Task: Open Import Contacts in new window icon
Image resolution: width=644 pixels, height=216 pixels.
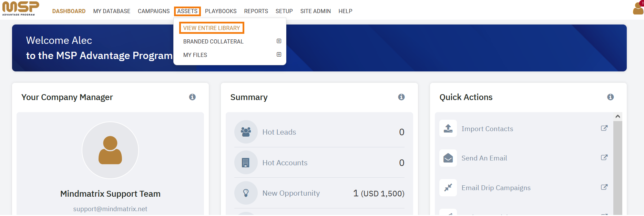Action: point(604,128)
